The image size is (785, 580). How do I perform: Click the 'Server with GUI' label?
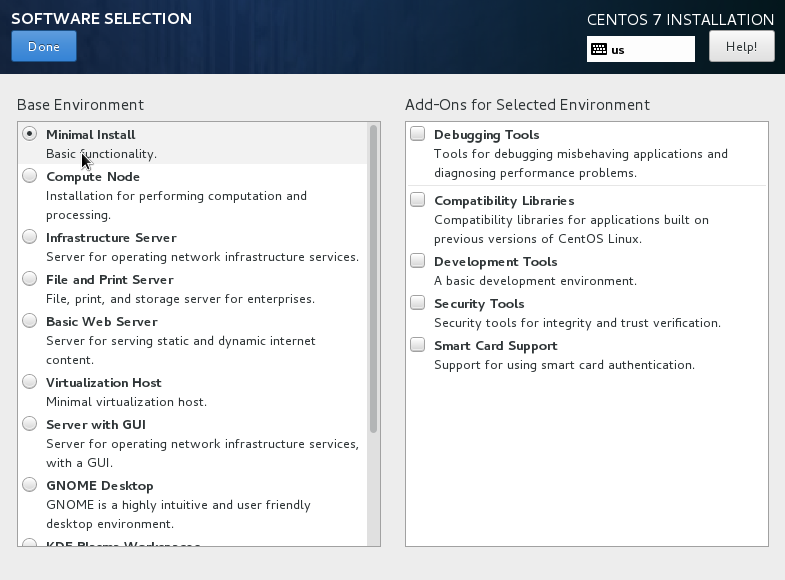[96, 425]
